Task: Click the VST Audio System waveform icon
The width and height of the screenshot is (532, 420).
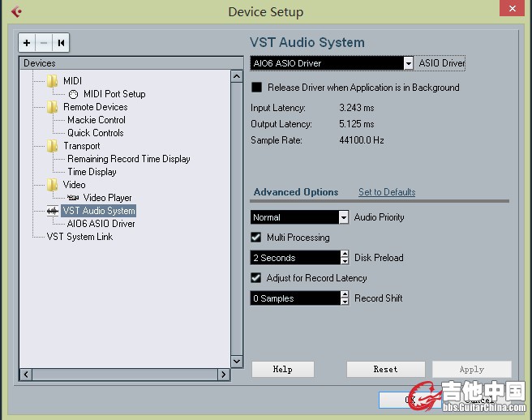Action: click(53, 211)
